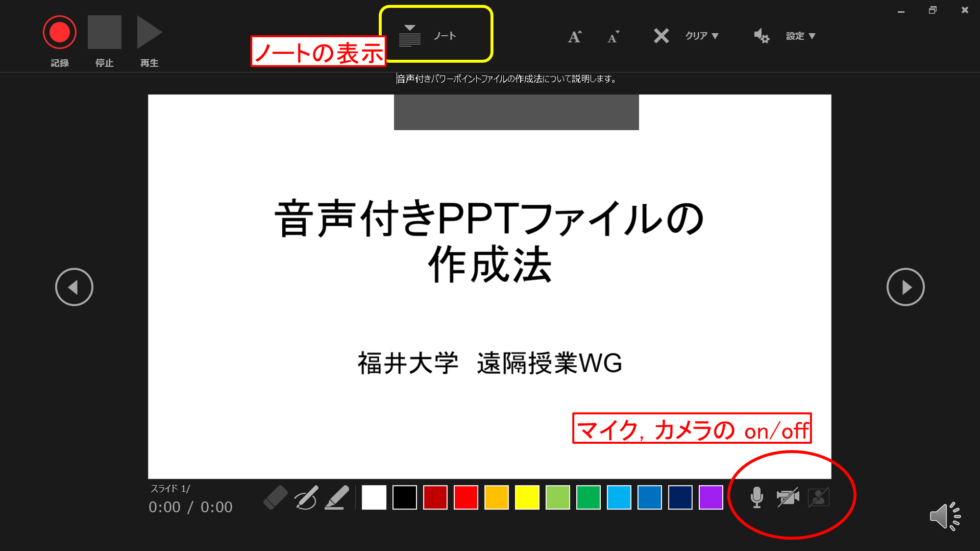Choose the bright red ink color
The image size is (980, 551).
point(466,498)
